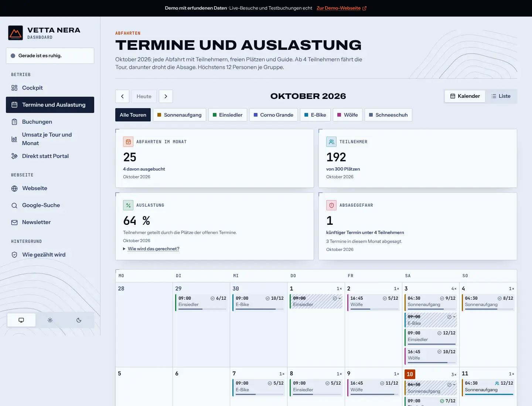This screenshot has height=406, width=532.
Task: Click the Heute button
Action: coord(144,96)
